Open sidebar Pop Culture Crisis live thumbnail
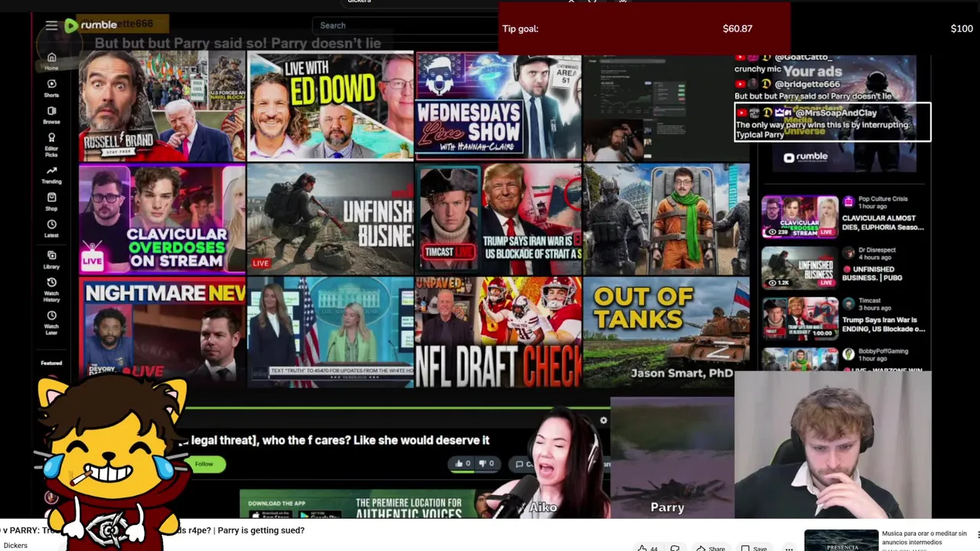The image size is (980, 551). coord(799,217)
